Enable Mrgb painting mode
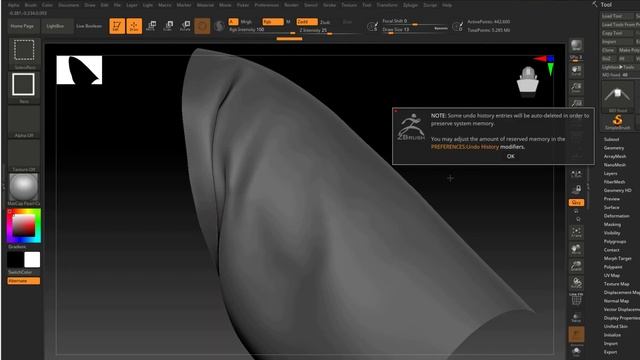 point(246,22)
